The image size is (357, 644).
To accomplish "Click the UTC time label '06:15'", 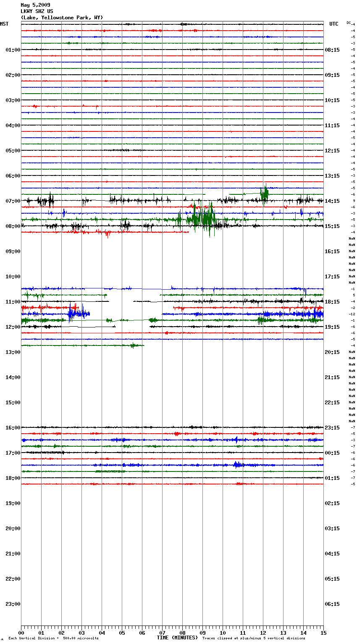I will click(332, 604).
